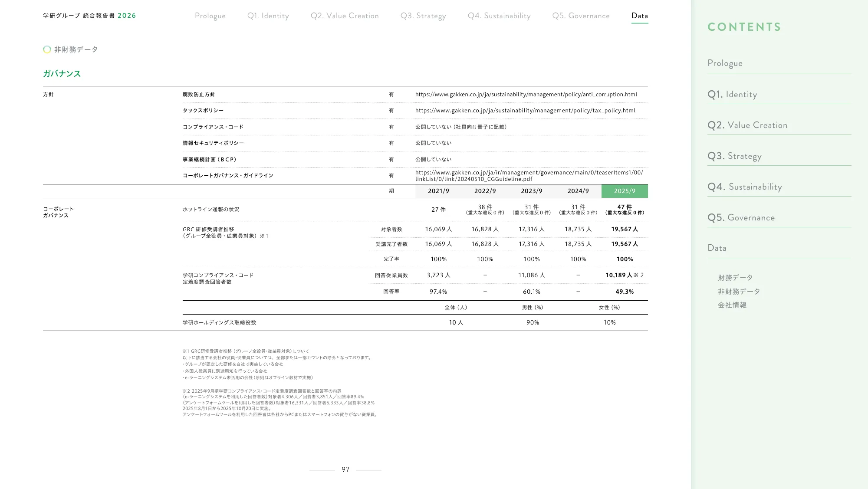Click the 学研コンプライアンス・コード 定着度調査 label
Image resolution: width=868 pixels, height=489 pixels.
(218, 279)
